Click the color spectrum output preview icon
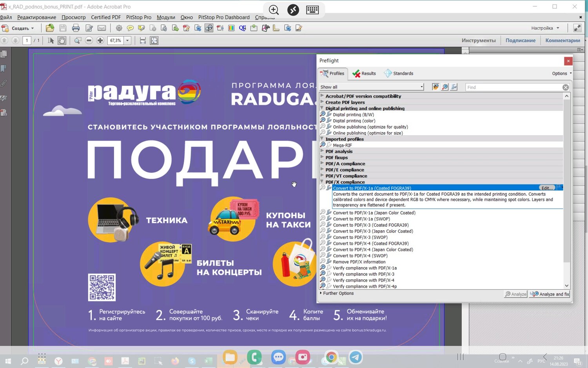Image resolution: width=588 pixels, height=368 pixels. coord(231,28)
